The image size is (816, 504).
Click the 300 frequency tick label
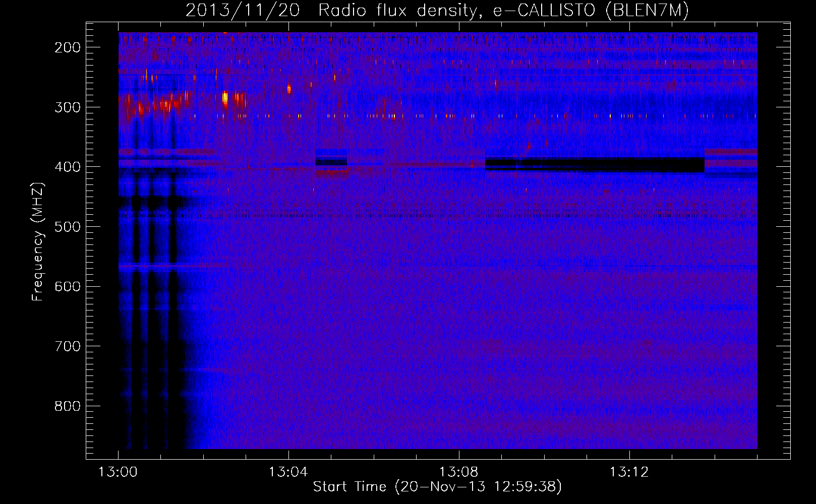tap(68, 107)
